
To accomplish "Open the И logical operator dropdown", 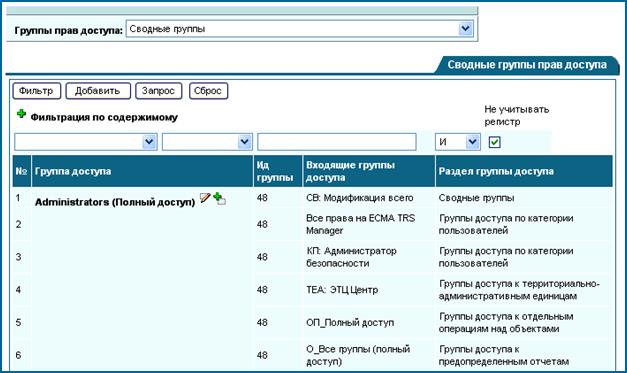I will pyautogui.click(x=473, y=142).
